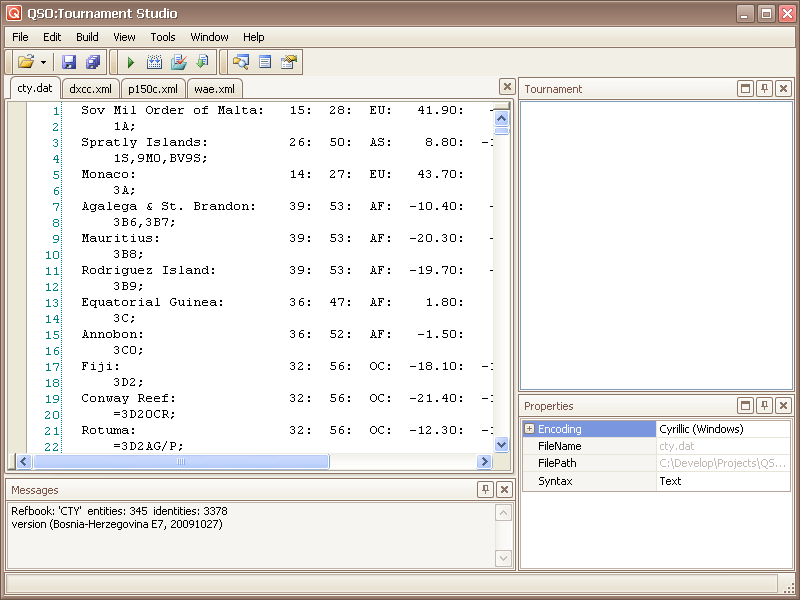
Task: Click the calendar grid toolbar icon
Action: coord(154,62)
